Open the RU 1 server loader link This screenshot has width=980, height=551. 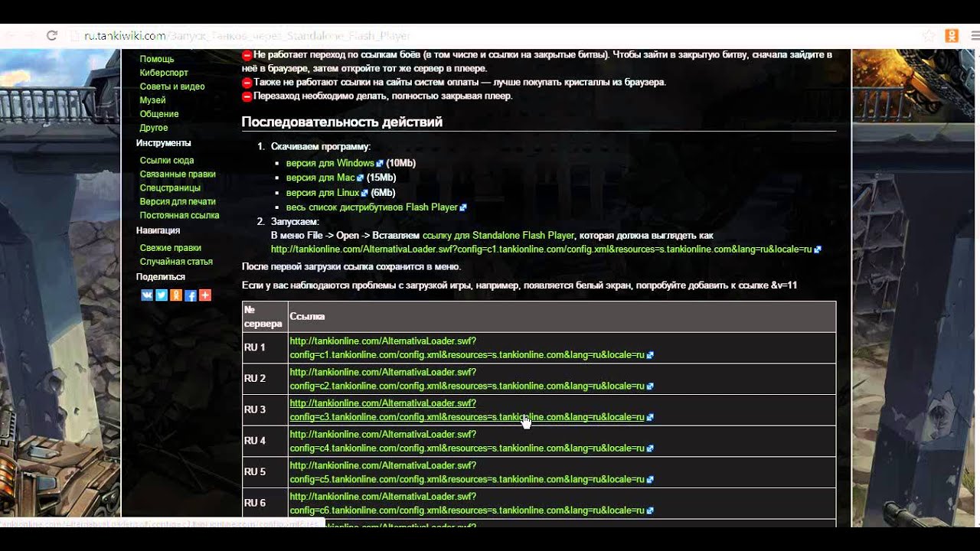(467, 348)
